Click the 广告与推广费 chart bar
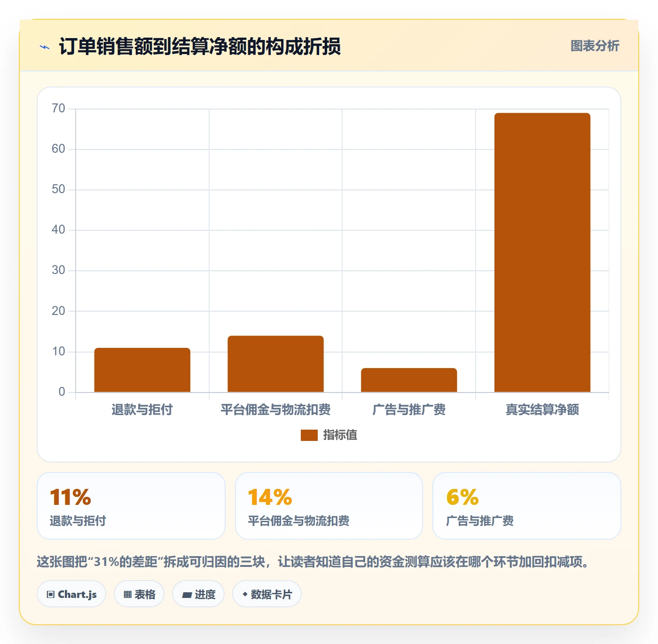This screenshot has width=658, height=644. (409, 380)
